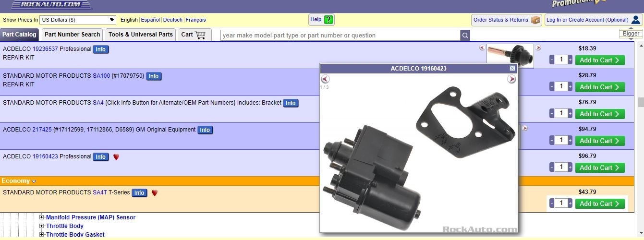This screenshot has width=644, height=240.
Task: Click heart icon next to SA4T T-Series
Action: pos(155,193)
